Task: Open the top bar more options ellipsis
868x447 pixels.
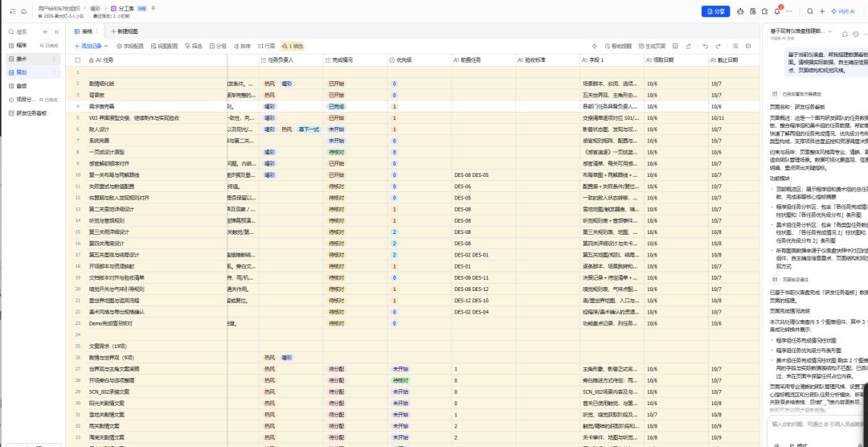Action: (789, 11)
